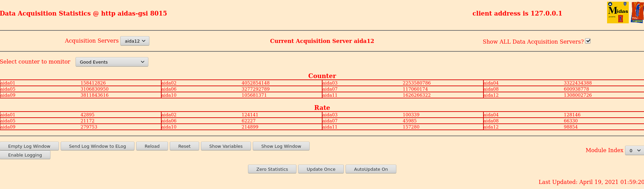Open the Acquisition Servers aida12 dropdown
644x189 pixels.
pos(135,41)
